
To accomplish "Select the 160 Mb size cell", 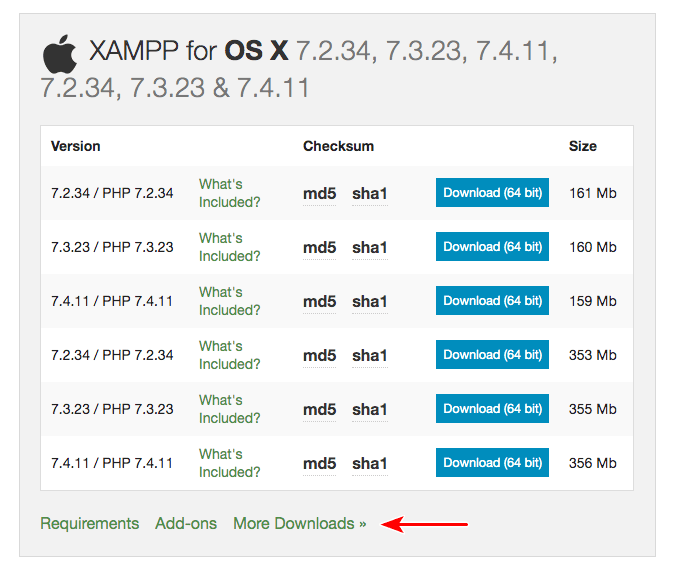I will tap(593, 247).
